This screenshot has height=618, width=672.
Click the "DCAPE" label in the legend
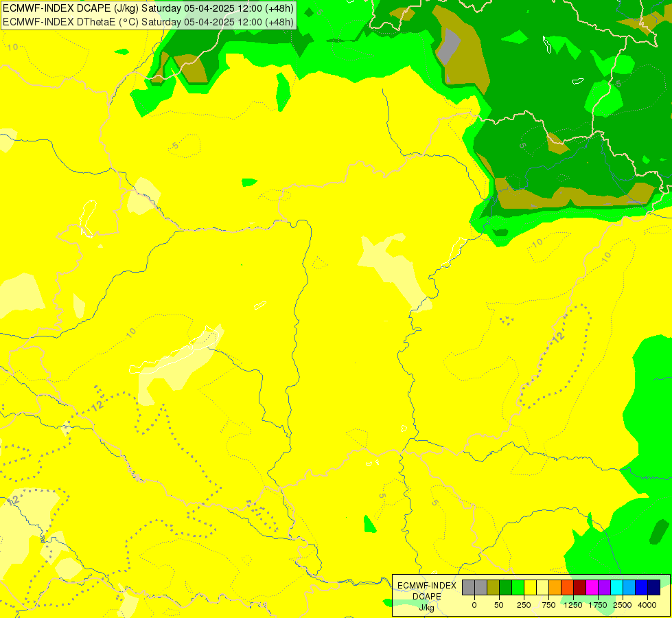click(x=427, y=597)
